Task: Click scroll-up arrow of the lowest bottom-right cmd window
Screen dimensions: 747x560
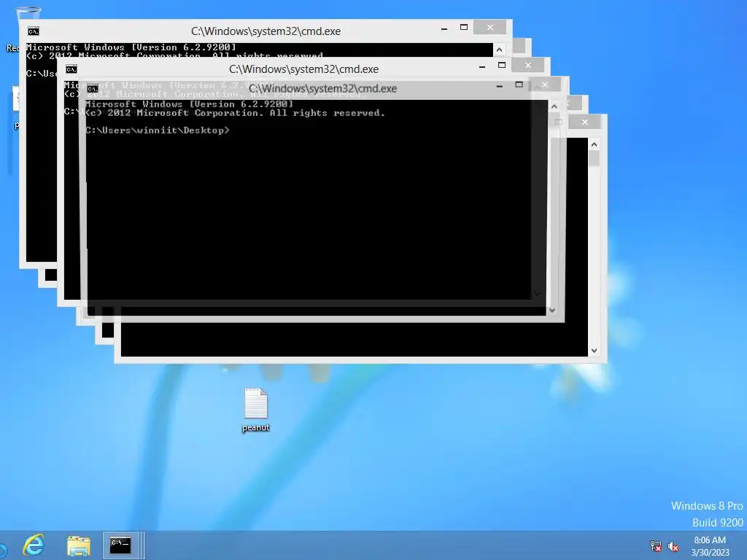Action: click(594, 144)
